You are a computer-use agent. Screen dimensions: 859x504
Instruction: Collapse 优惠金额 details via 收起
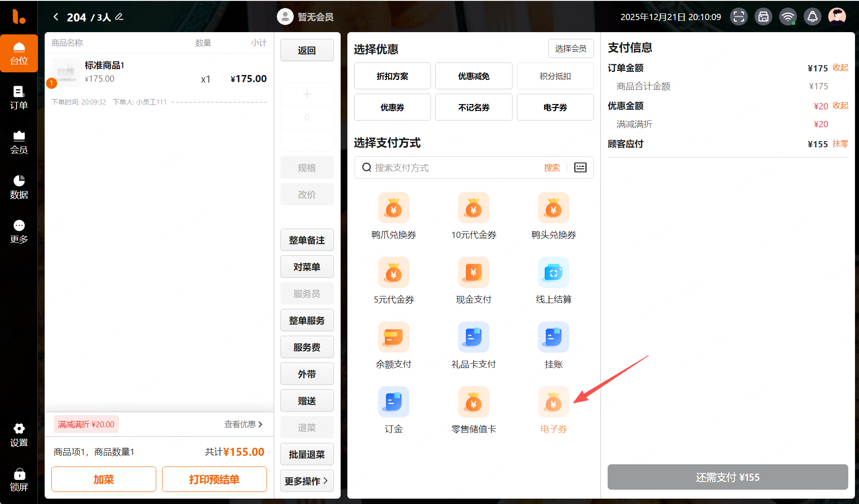[x=840, y=106]
